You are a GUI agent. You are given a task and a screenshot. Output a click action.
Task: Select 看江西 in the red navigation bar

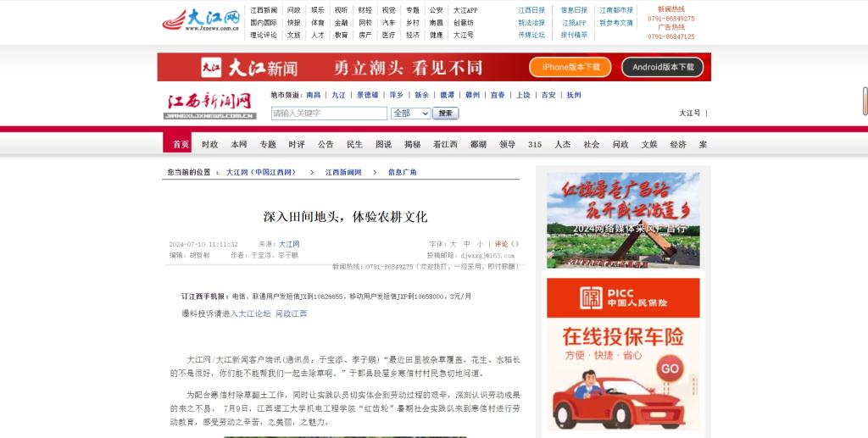[x=445, y=144]
